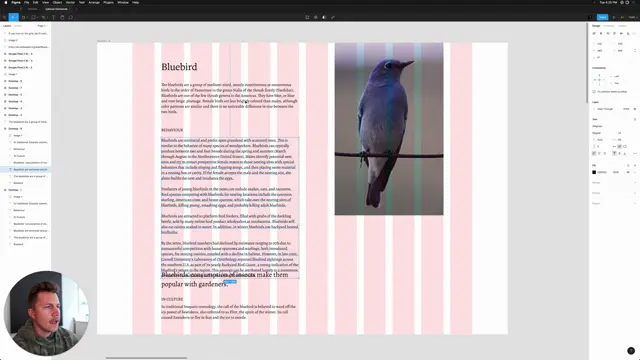This screenshot has height=360, width=640.
Task: Open the Page selector dropdown
Action: click(42, 26)
